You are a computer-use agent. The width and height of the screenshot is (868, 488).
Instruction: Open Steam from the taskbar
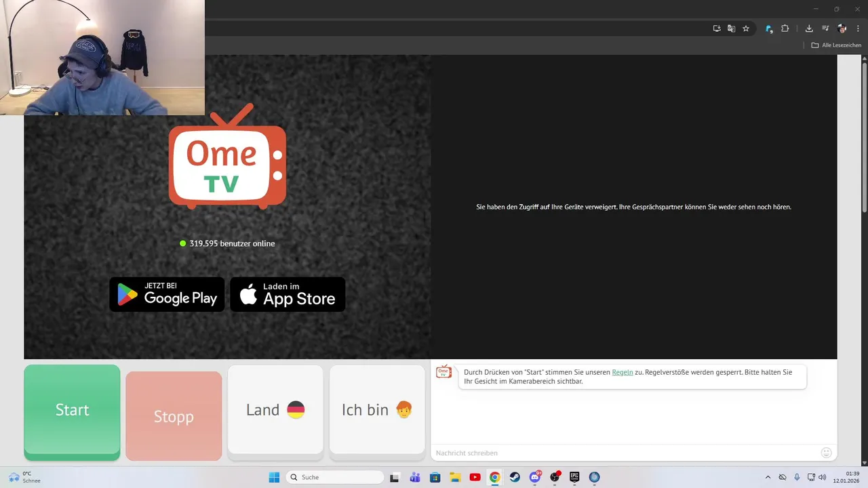515,477
